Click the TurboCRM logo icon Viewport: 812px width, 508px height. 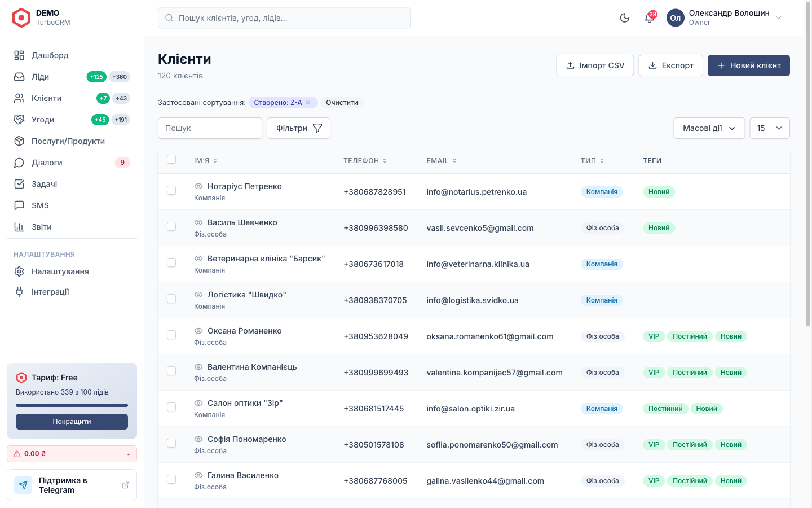coord(21,18)
